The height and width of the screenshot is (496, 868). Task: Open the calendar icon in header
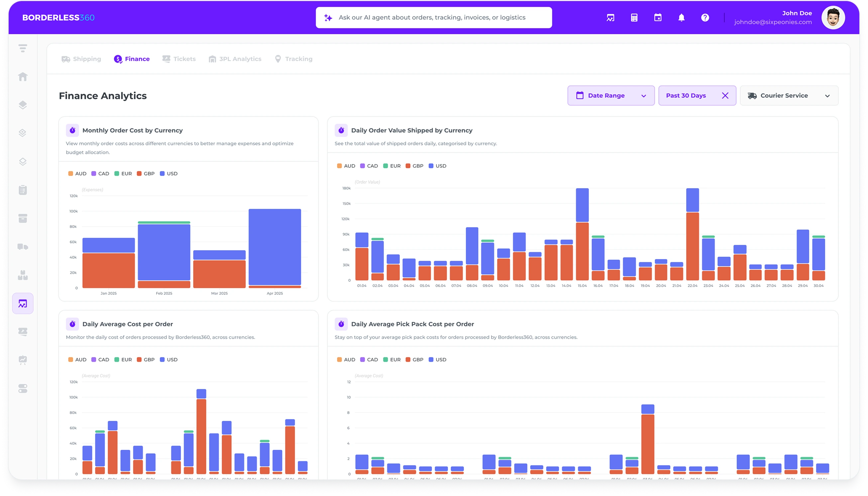658,18
